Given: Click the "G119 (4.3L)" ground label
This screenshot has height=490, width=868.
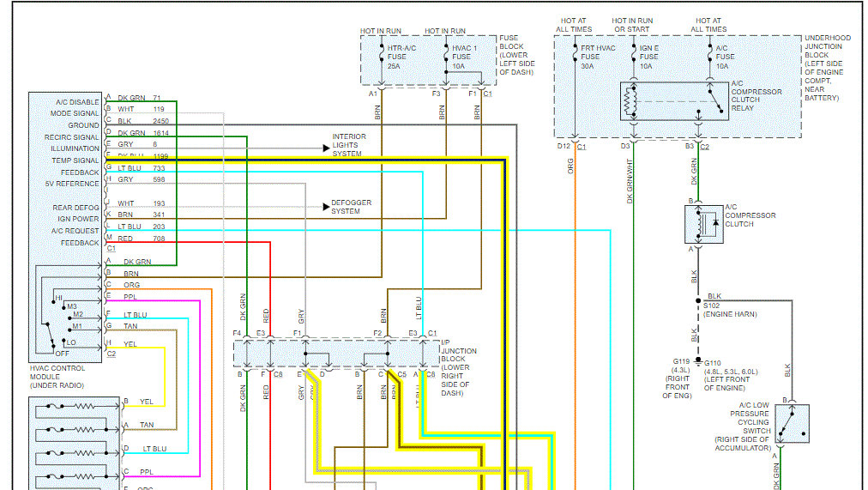Looking at the screenshot, I should tap(681, 366).
